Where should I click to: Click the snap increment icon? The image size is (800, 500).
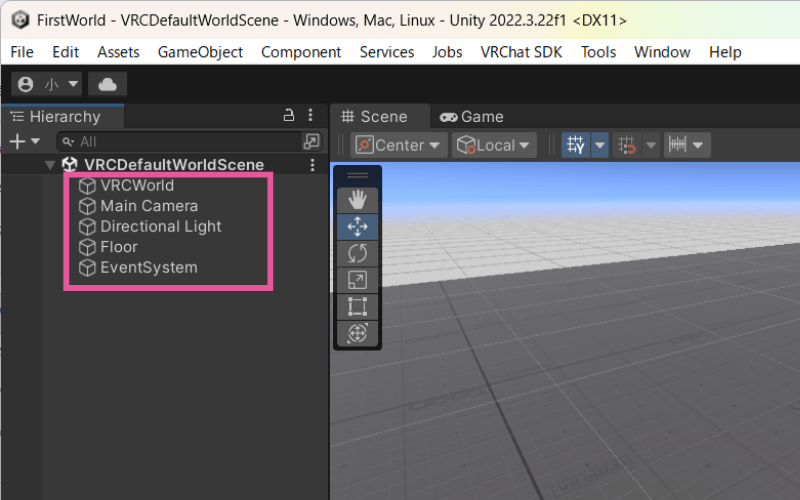point(677,145)
